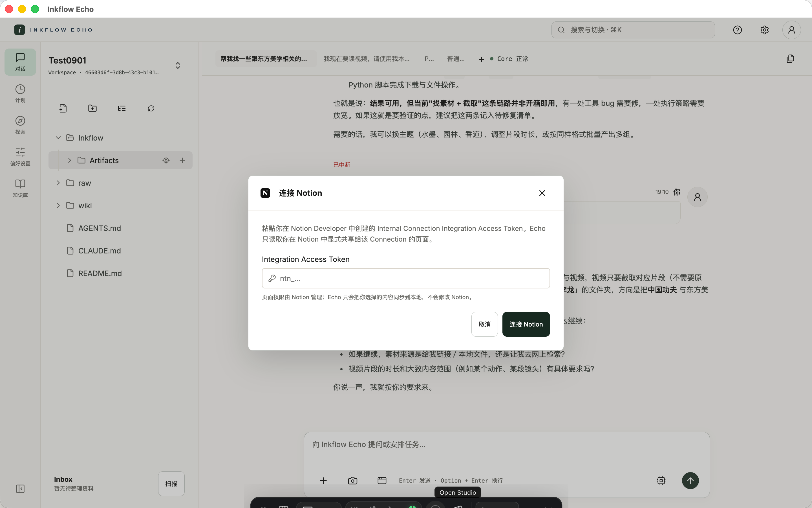The height and width of the screenshot is (508, 812).
Task: Click the locate target icon on Artifacts
Action: 166,160
